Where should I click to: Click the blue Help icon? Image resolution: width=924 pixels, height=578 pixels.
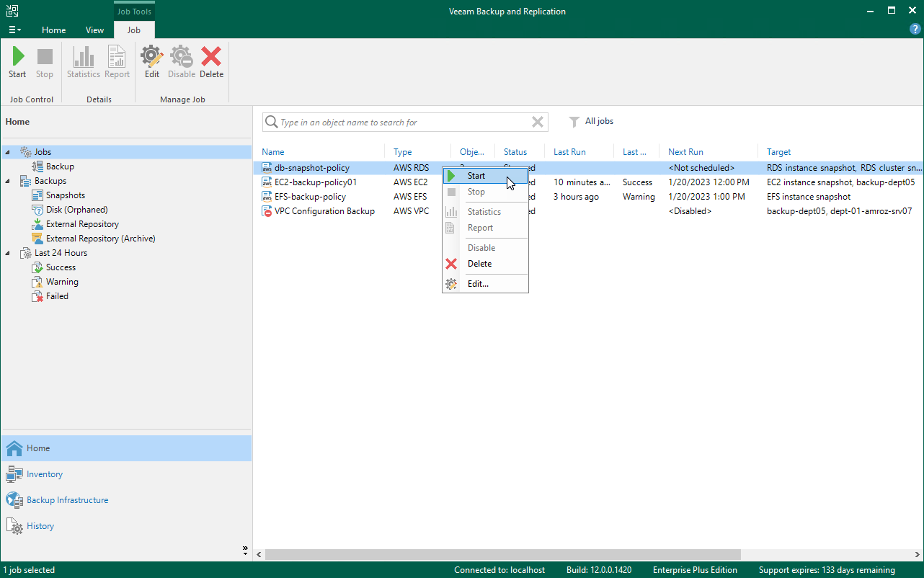click(914, 29)
